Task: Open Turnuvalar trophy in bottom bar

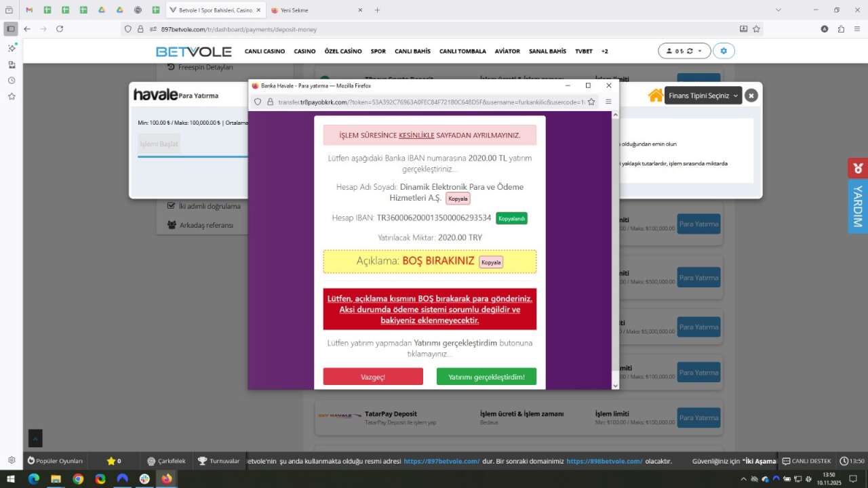Action: pyautogui.click(x=218, y=461)
